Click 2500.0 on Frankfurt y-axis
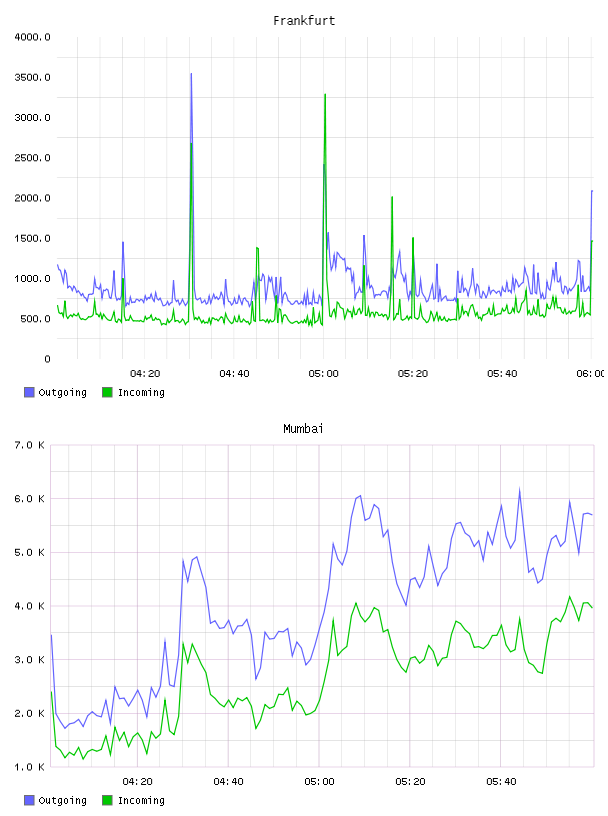 tap(32, 158)
